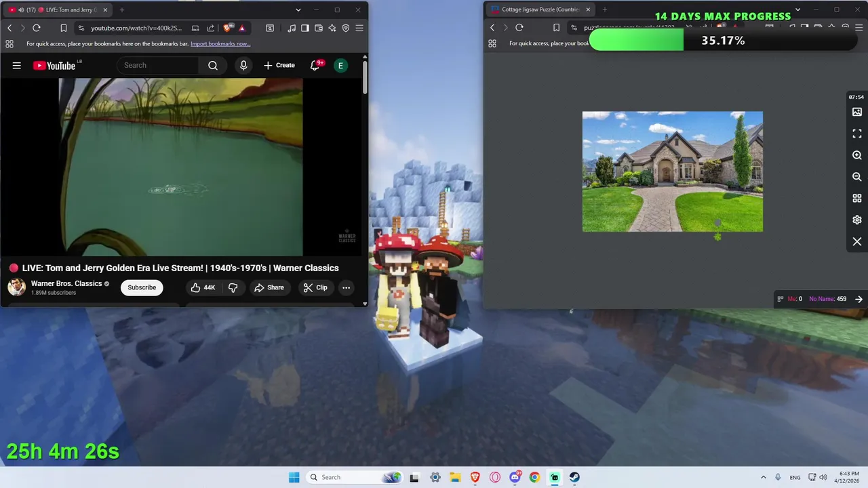Go back in the puzzle browser window
This screenshot has height=488, width=868.
point(492,28)
